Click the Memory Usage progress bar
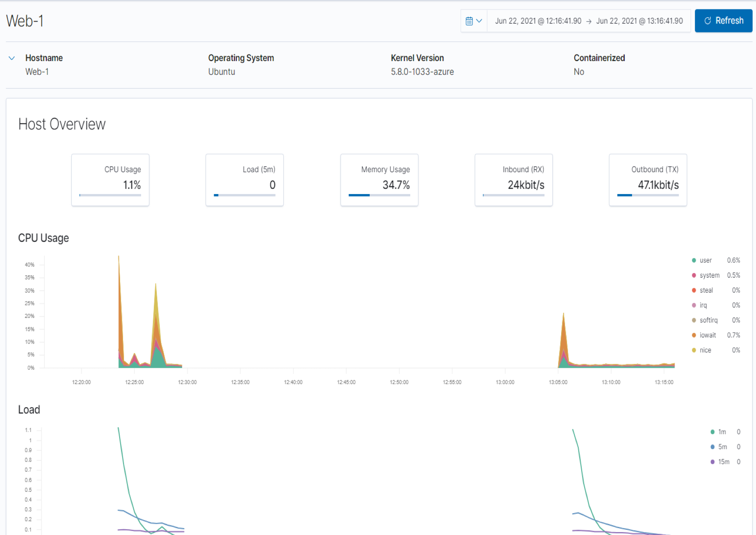756x535 pixels. click(x=379, y=195)
